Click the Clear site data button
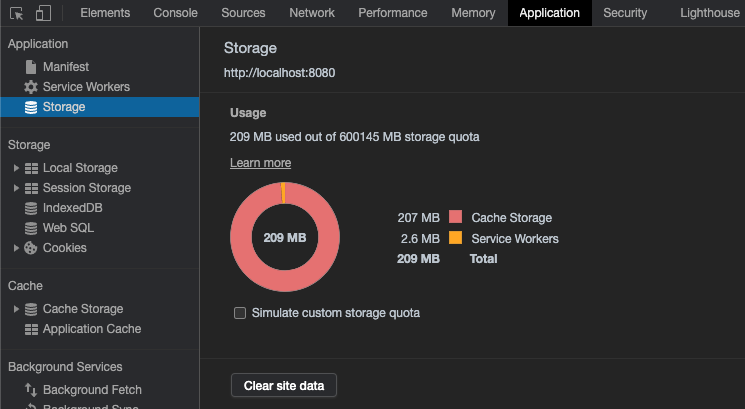Viewport: 745px width, 409px height. click(284, 385)
